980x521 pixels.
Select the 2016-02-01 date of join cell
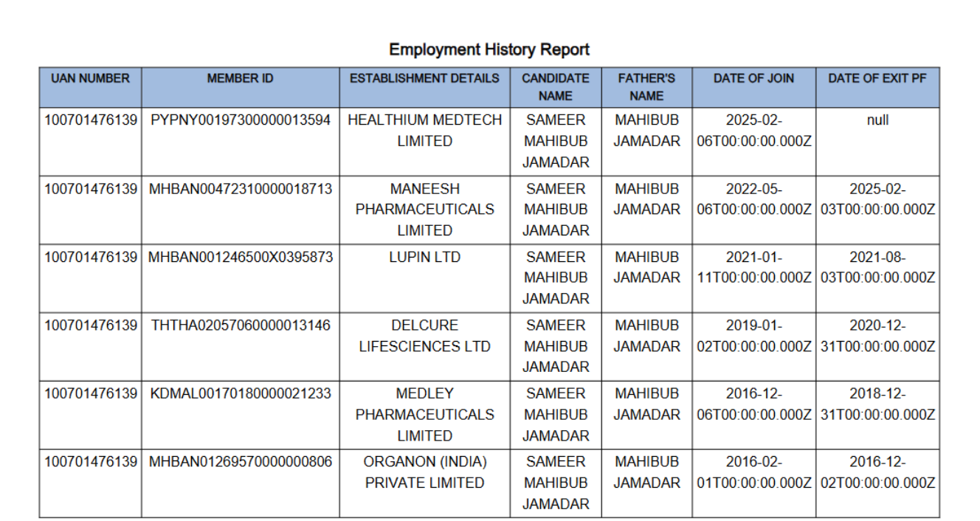click(x=753, y=472)
